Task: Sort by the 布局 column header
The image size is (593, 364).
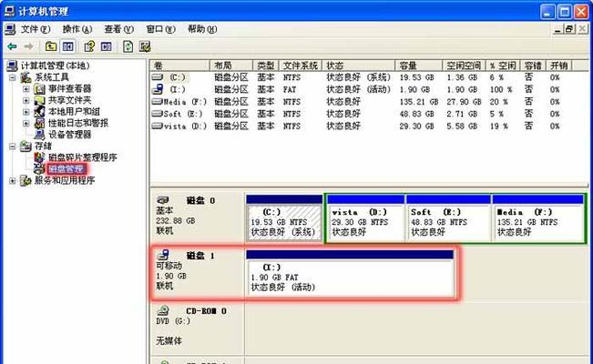Action: (231, 66)
